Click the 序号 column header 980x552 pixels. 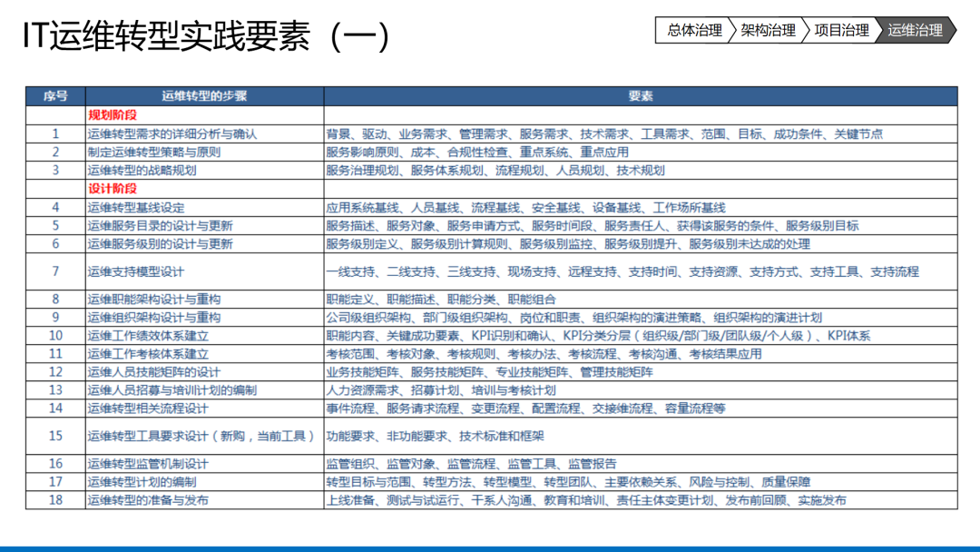coord(55,96)
